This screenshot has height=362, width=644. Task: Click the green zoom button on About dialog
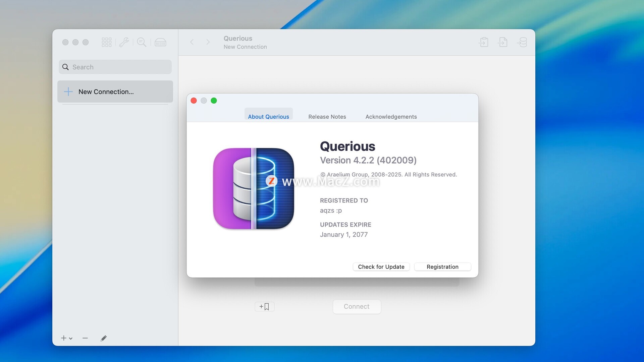[x=214, y=101]
